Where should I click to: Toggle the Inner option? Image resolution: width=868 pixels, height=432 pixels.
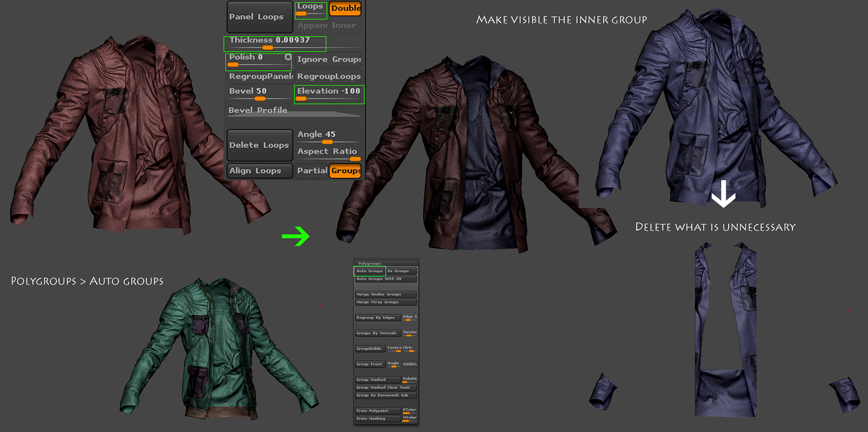tap(345, 25)
